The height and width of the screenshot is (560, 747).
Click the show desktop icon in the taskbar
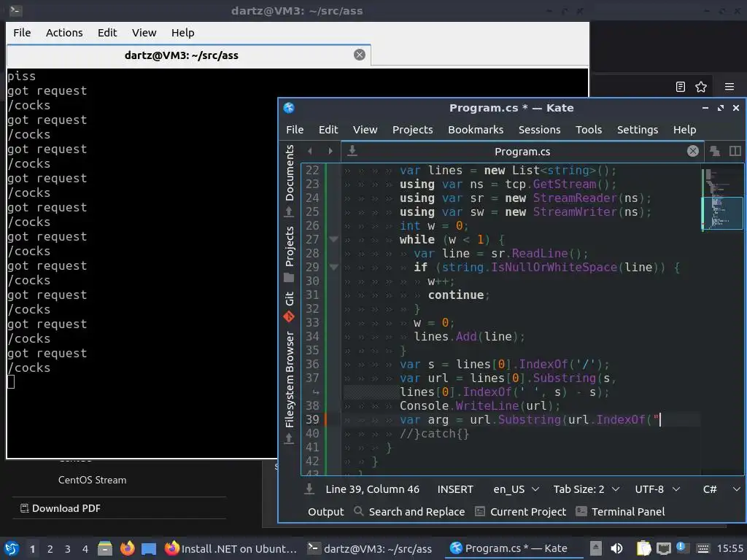[149, 548]
